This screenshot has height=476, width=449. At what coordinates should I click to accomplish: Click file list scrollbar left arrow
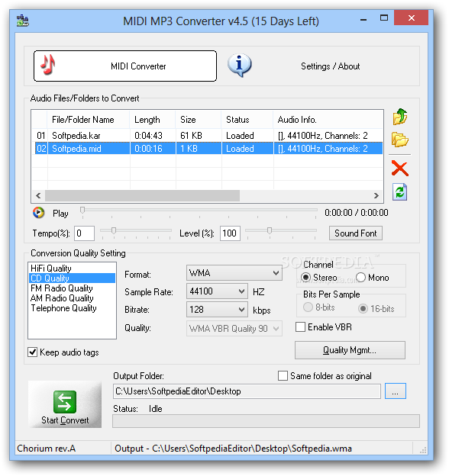pos(38,195)
